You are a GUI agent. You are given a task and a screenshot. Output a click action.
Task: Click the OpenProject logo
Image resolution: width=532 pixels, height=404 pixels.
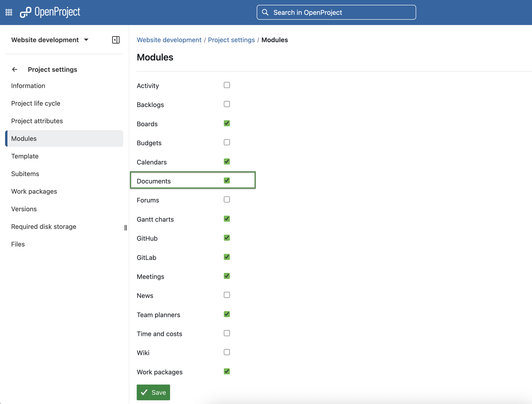click(50, 12)
